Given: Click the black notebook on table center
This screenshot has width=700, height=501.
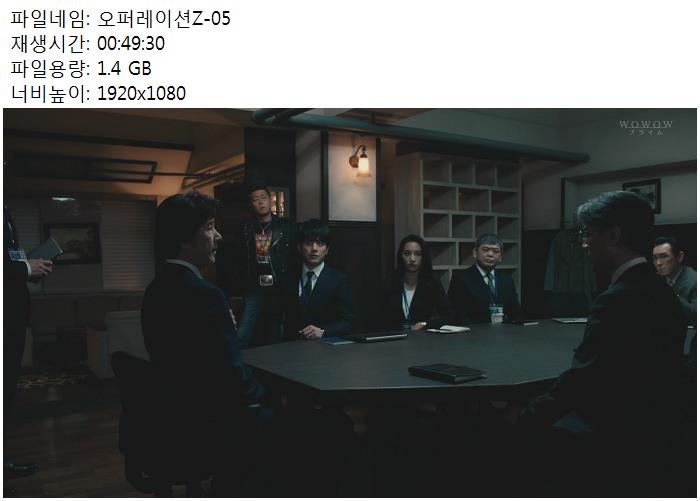Looking at the screenshot, I should point(447,372).
